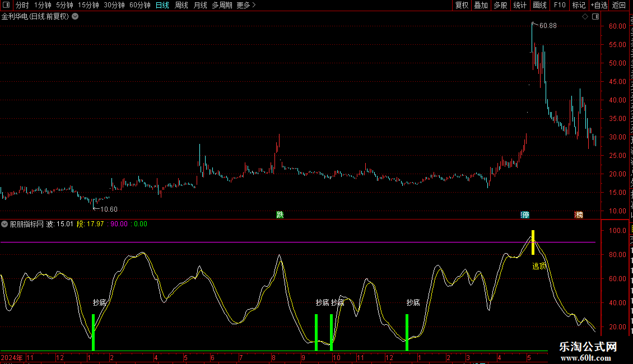This screenshot has width=633, height=364.
Task: Select the 15分钟 period
Action: pyautogui.click(x=89, y=5)
